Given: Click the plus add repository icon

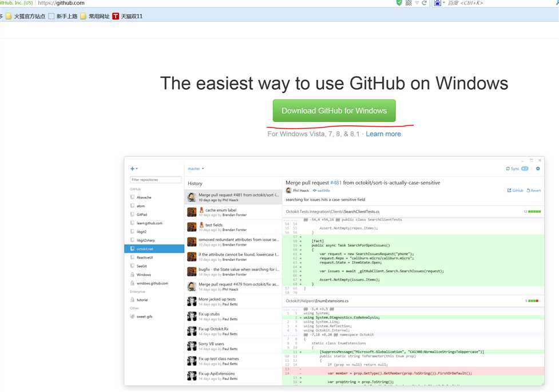Looking at the screenshot, I should (x=133, y=169).
